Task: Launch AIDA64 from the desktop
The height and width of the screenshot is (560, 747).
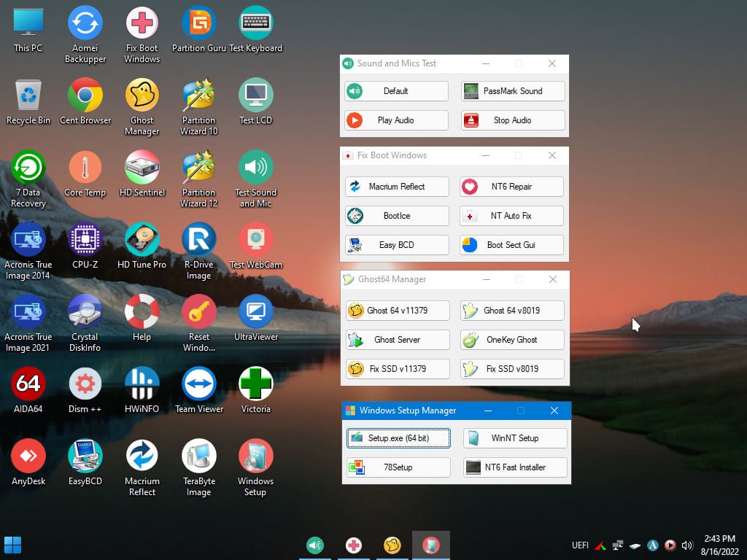Action: [28, 385]
